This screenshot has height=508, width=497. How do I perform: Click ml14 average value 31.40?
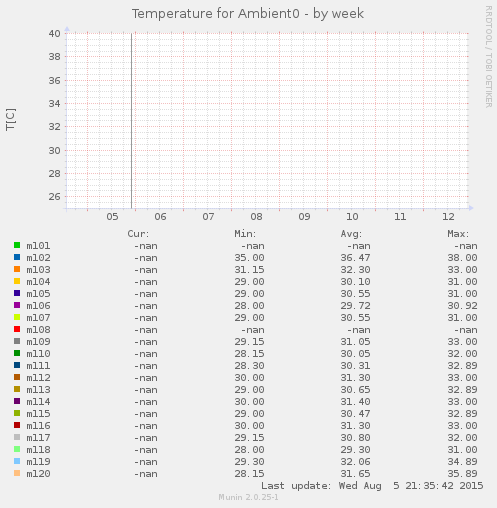click(355, 402)
